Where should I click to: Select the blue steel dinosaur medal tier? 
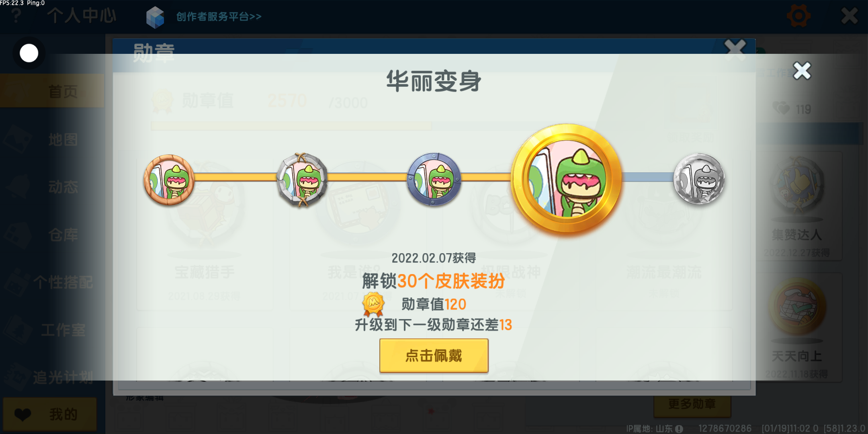point(434,179)
